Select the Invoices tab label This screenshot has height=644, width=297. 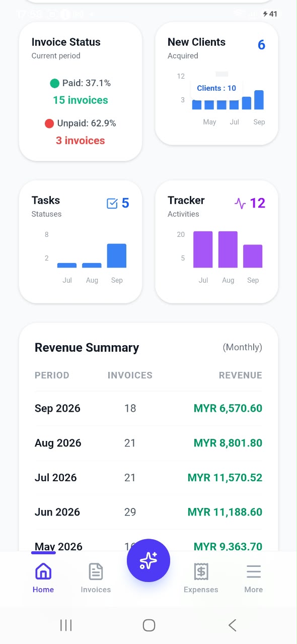click(x=96, y=590)
